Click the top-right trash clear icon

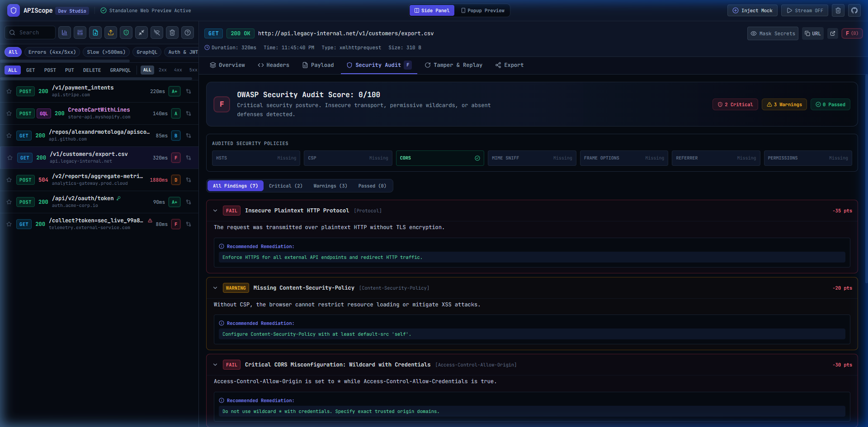point(838,10)
